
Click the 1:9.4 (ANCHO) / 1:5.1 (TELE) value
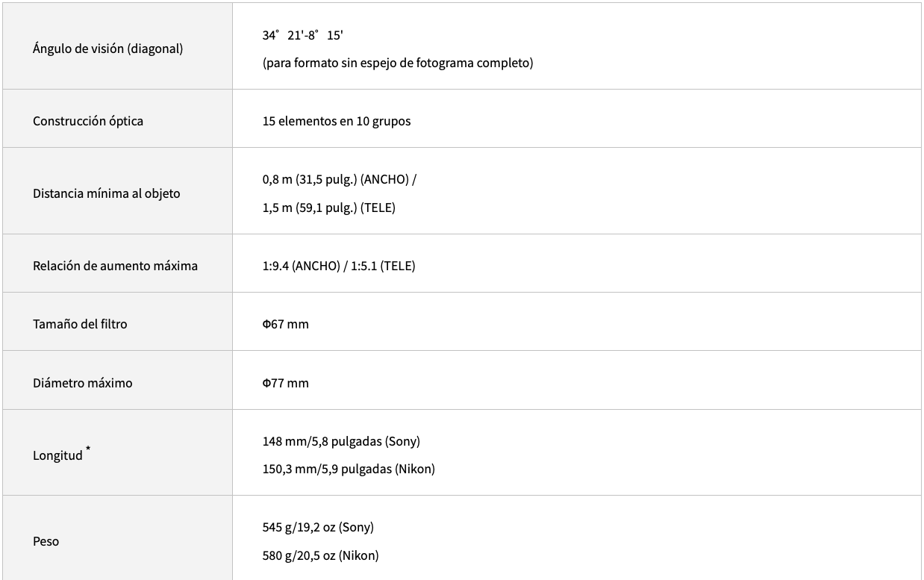[338, 266]
